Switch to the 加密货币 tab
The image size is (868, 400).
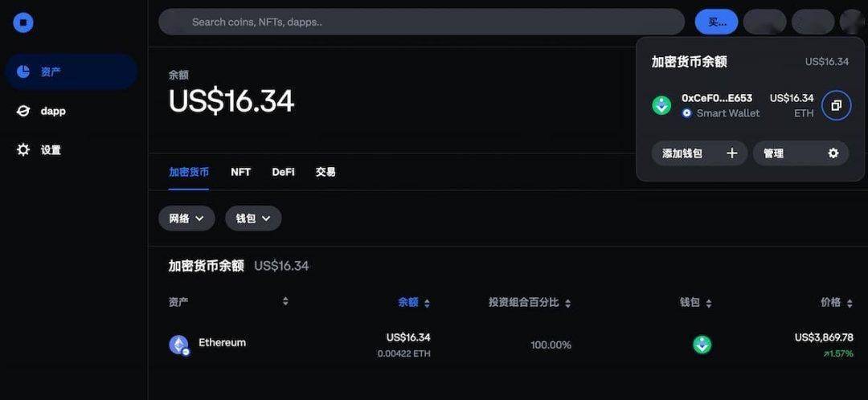pyautogui.click(x=189, y=172)
